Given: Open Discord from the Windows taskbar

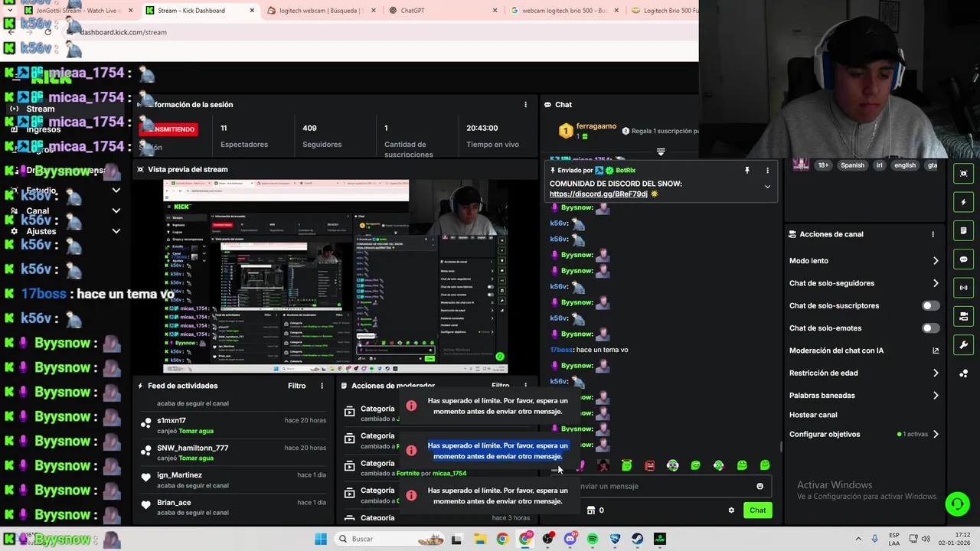Looking at the screenshot, I should click(570, 539).
